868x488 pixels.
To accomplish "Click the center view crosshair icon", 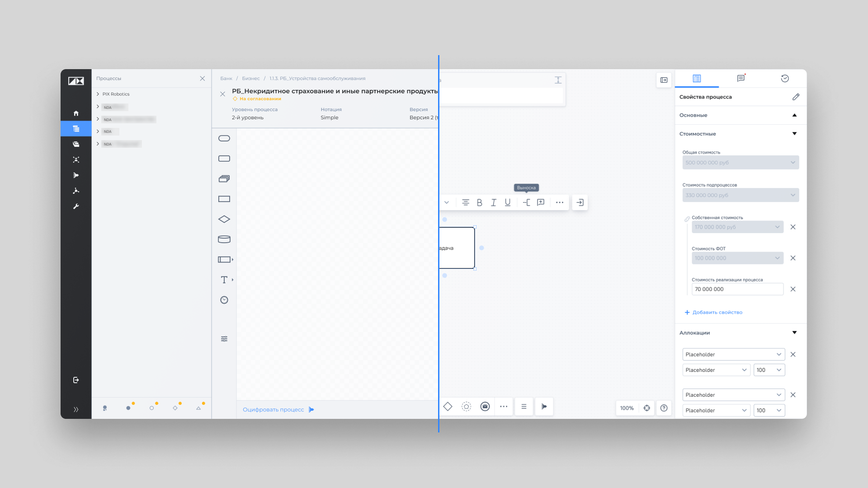I will [647, 408].
